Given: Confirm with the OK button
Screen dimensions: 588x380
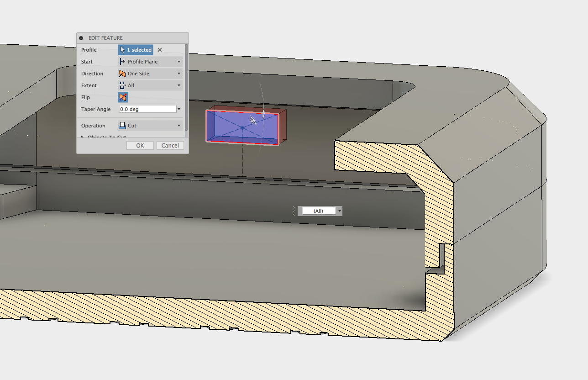Looking at the screenshot, I should (x=140, y=145).
